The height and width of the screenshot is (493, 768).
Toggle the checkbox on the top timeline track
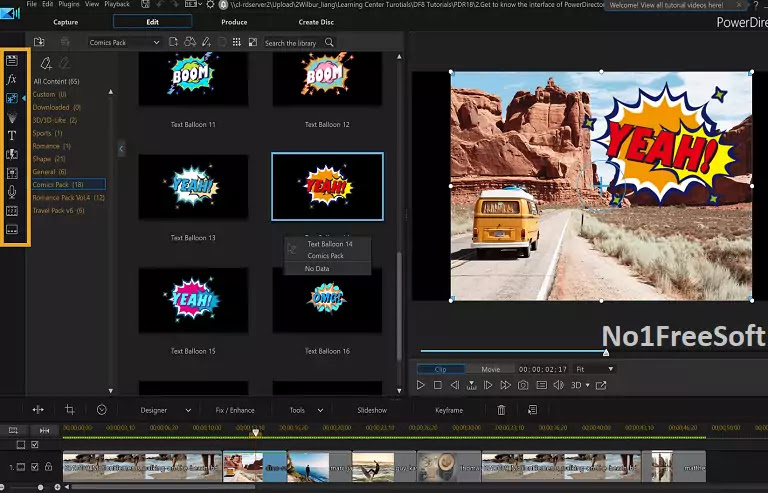point(35,444)
